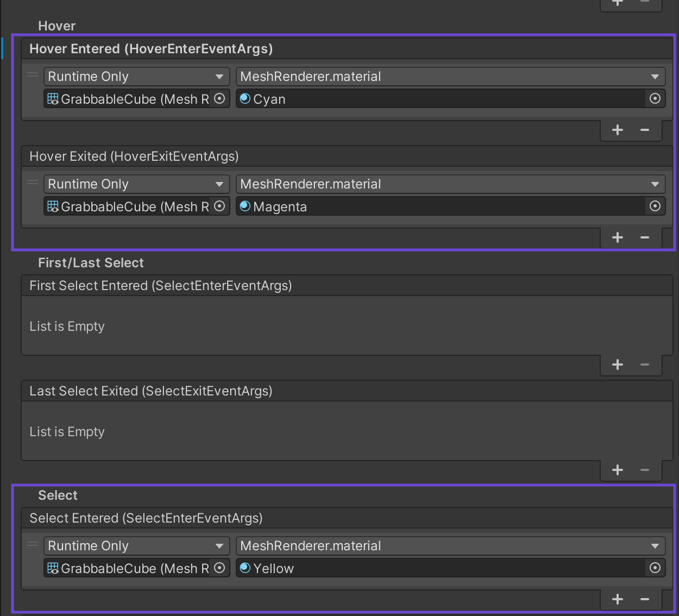Open MeshRenderer.material function dropdown under Hover Entered
The height and width of the screenshot is (616, 679).
click(450, 77)
